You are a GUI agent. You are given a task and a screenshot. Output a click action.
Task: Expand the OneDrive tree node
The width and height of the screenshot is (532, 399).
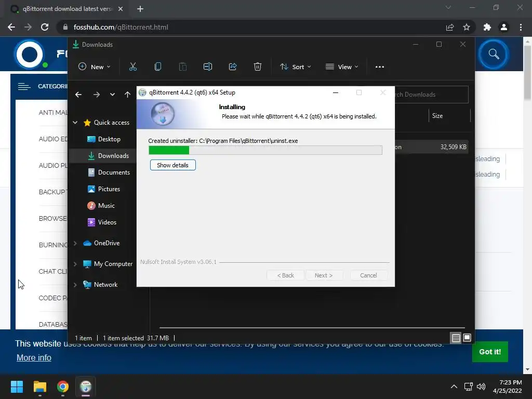75,243
